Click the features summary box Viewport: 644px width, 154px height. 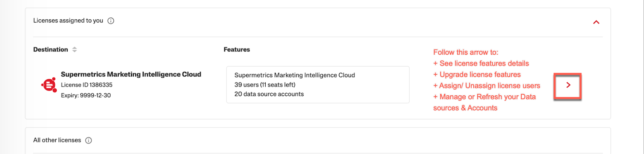click(318, 85)
